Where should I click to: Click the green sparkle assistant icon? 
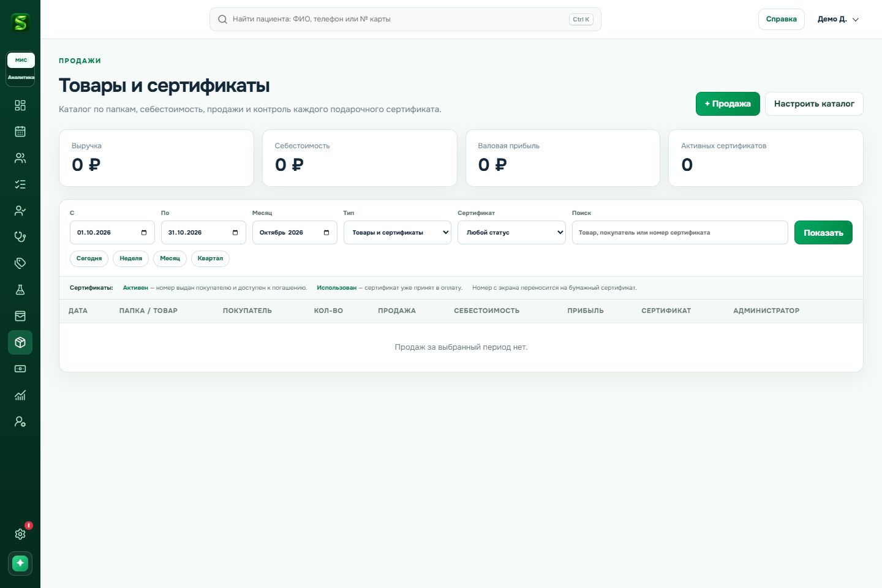pos(20,563)
